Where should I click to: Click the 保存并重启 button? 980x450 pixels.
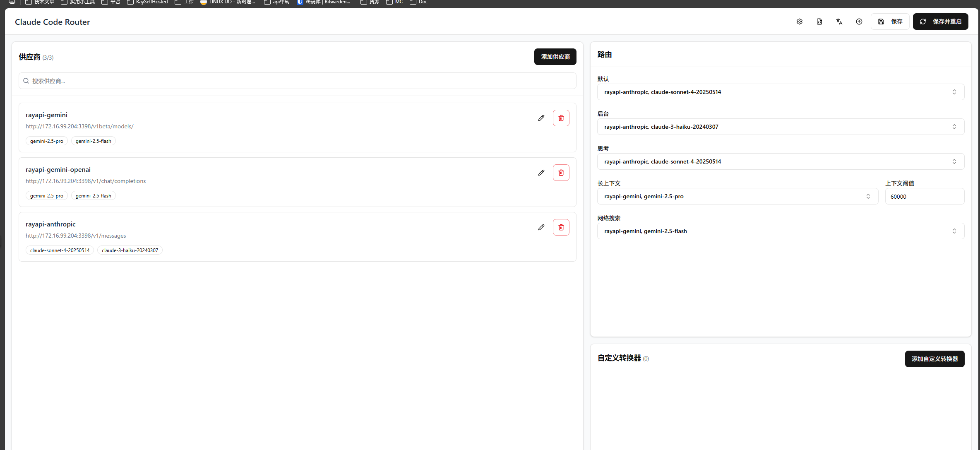click(940, 22)
